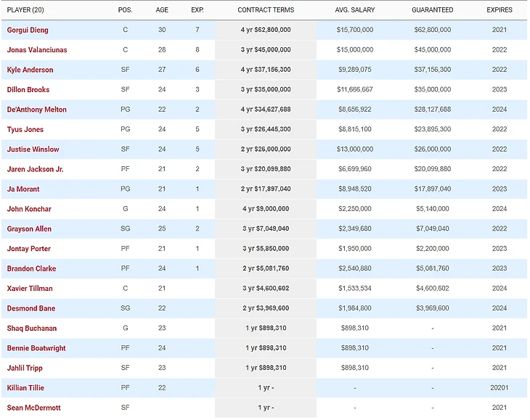Open Justise Winslow player link
The width and height of the screenshot is (530, 420).
click(33, 149)
